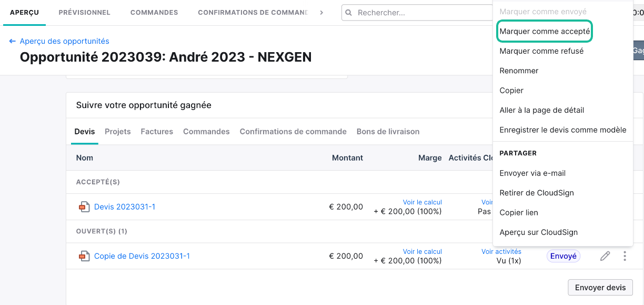Click Voir activités link on the Copie row
Screen dimensions: 644x305
[501, 252]
